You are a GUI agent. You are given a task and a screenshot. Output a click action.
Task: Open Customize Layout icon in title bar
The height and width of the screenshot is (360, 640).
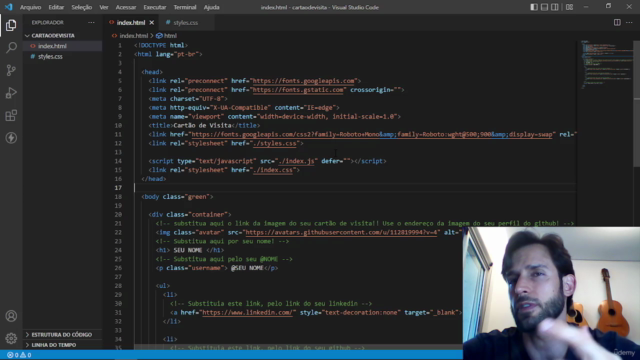[x=569, y=7]
